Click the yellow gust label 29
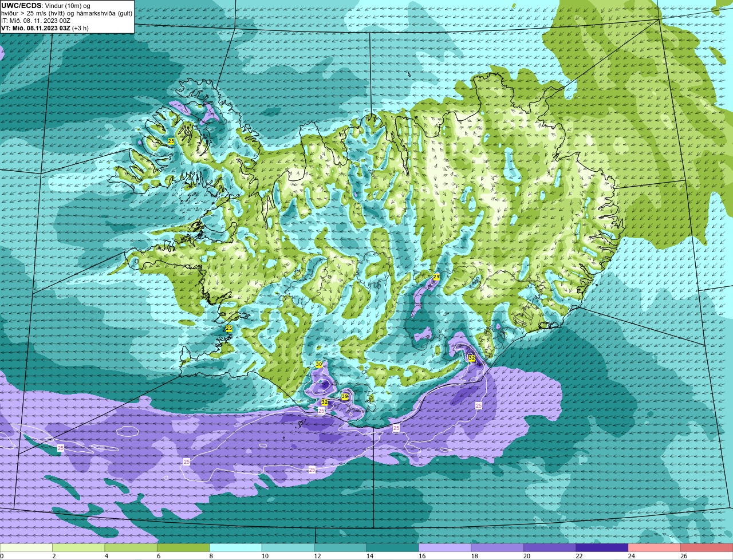Screen dimensions: 733x560 [436, 277]
